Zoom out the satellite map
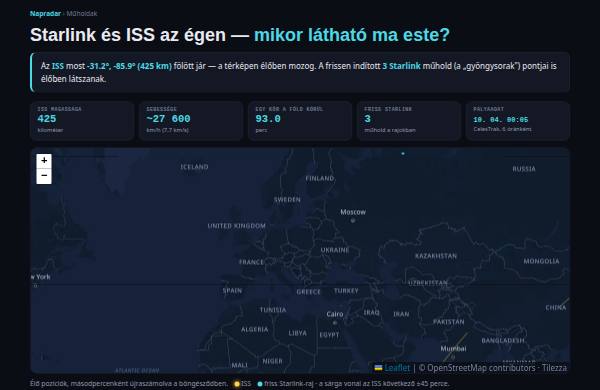The height and width of the screenshot is (390, 600). [44, 176]
